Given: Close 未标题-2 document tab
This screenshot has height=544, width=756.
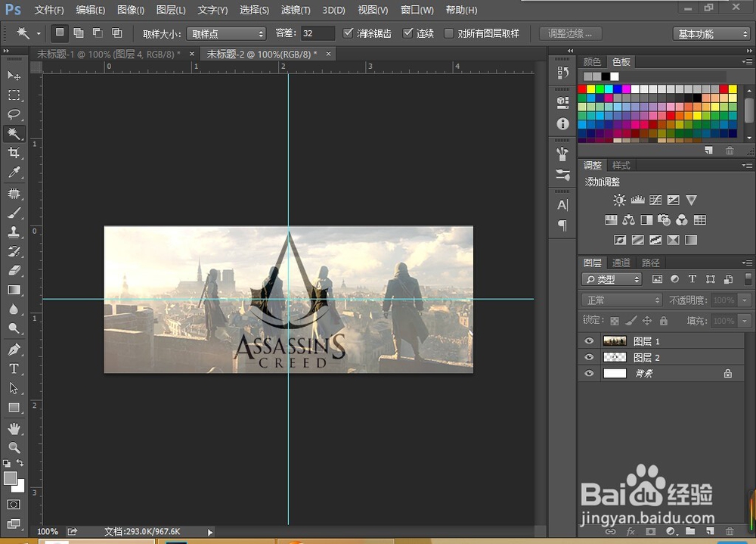Looking at the screenshot, I should coord(328,54).
